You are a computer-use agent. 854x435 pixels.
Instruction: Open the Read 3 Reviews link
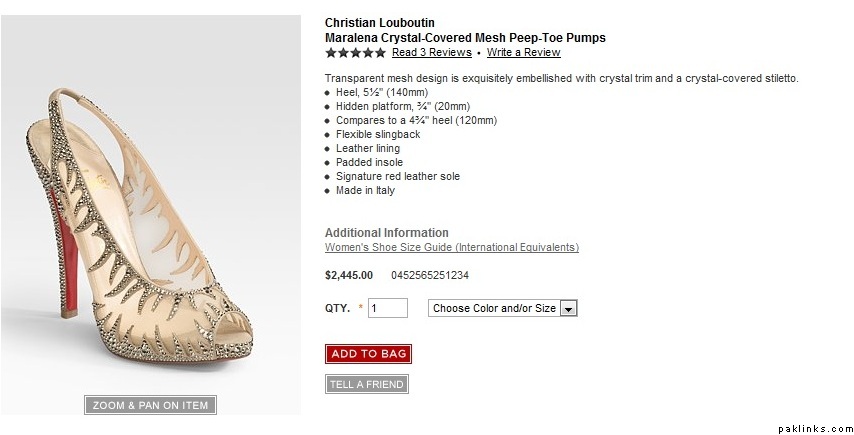(431, 52)
